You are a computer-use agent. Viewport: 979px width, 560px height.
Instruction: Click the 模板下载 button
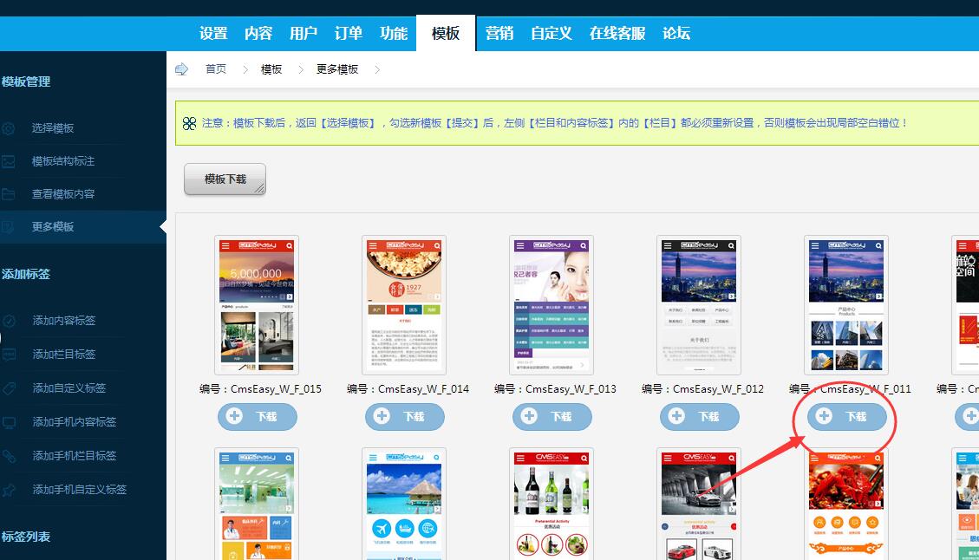[x=224, y=180]
